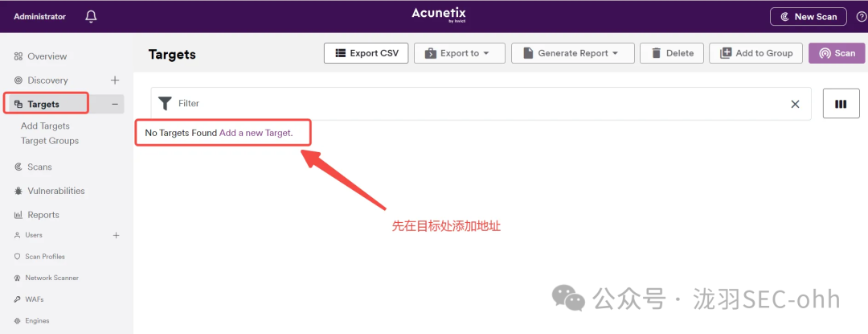This screenshot has height=334, width=868.
Task: Click the Vulnerabilities bug icon
Action: pos(18,191)
